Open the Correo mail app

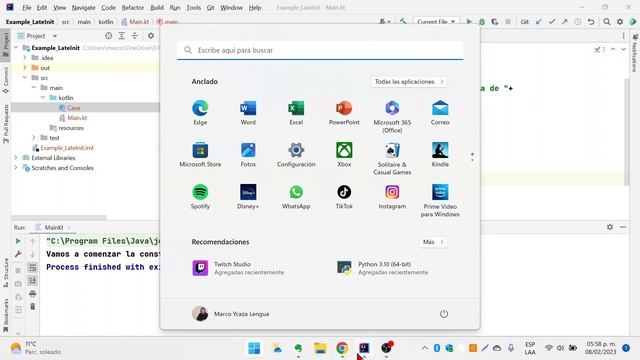(440, 112)
